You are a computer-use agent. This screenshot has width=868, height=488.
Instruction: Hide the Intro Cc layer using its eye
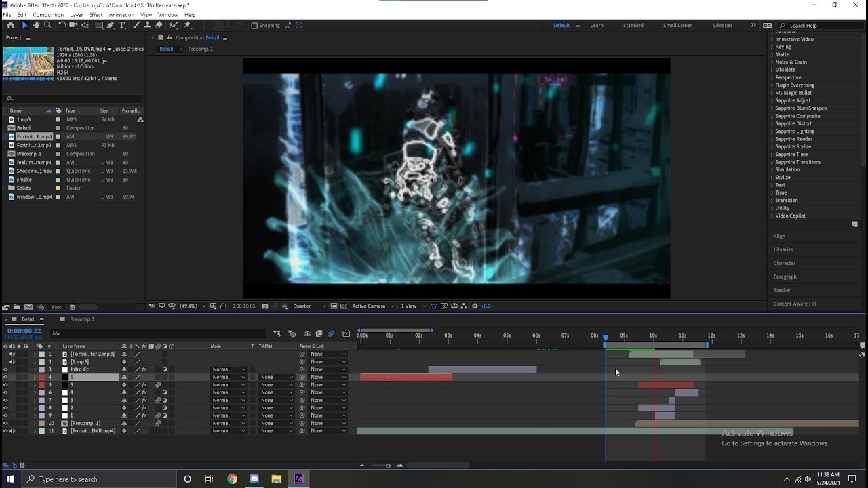click(x=5, y=369)
